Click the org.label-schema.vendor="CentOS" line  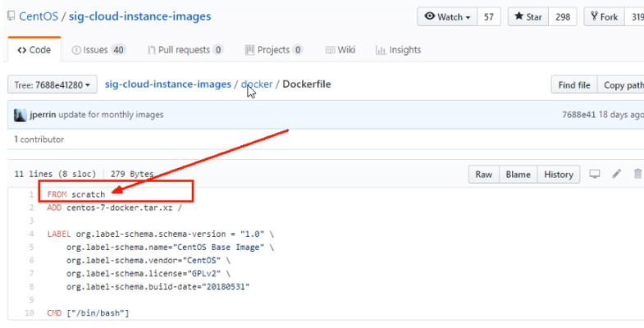click(149, 260)
